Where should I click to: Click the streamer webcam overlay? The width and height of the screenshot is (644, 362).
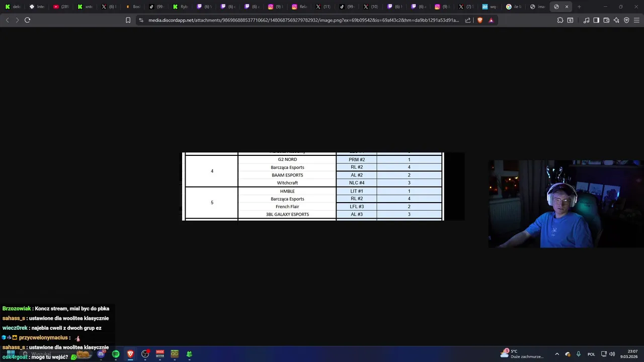[566, 204]
